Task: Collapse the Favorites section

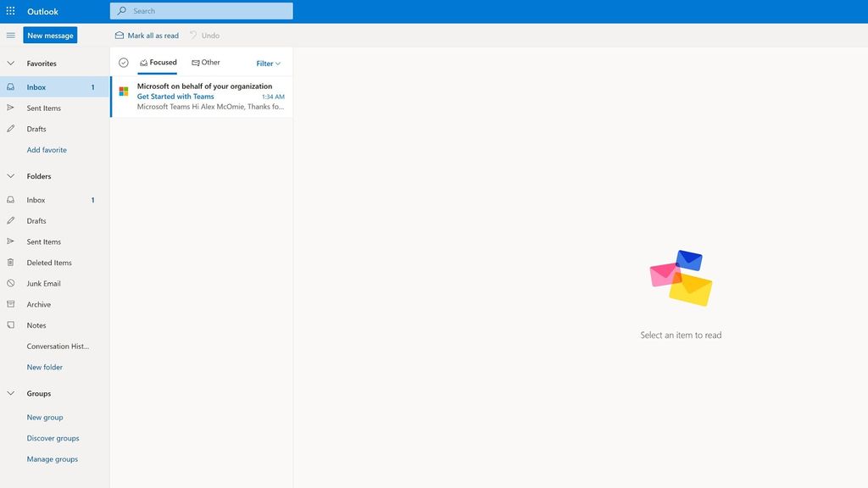Action: click(x=9, y=62)
